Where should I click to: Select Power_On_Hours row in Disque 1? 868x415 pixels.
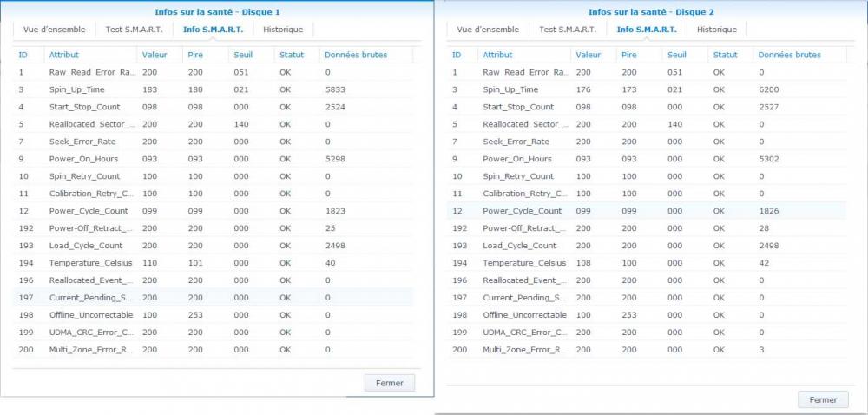[214, 159]
